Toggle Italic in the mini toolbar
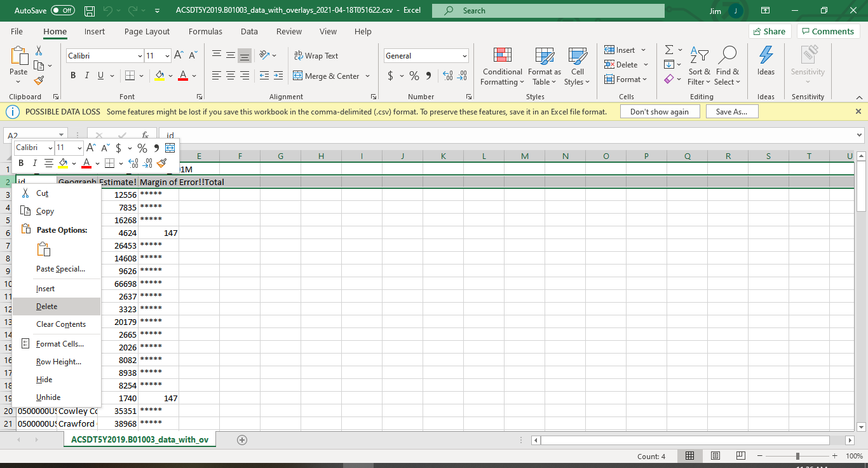Screen dimensions: 868x468 35,163
